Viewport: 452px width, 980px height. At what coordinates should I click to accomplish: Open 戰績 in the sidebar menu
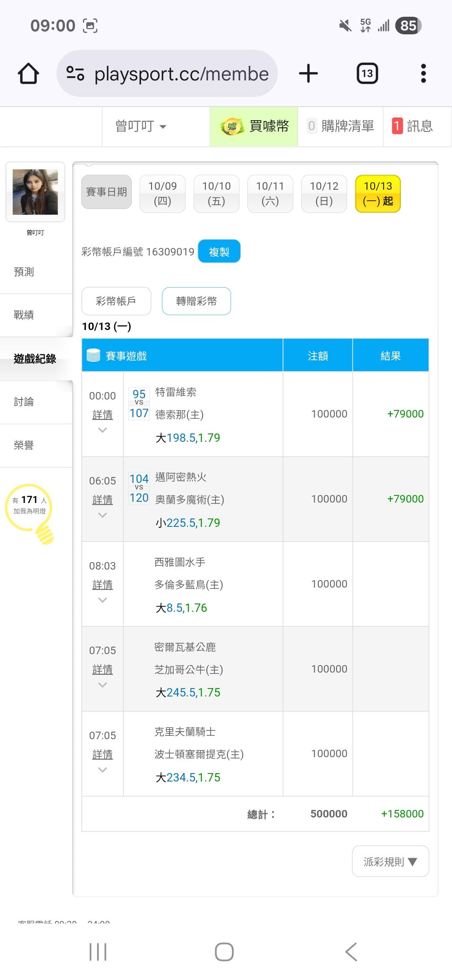click(24, 315)
